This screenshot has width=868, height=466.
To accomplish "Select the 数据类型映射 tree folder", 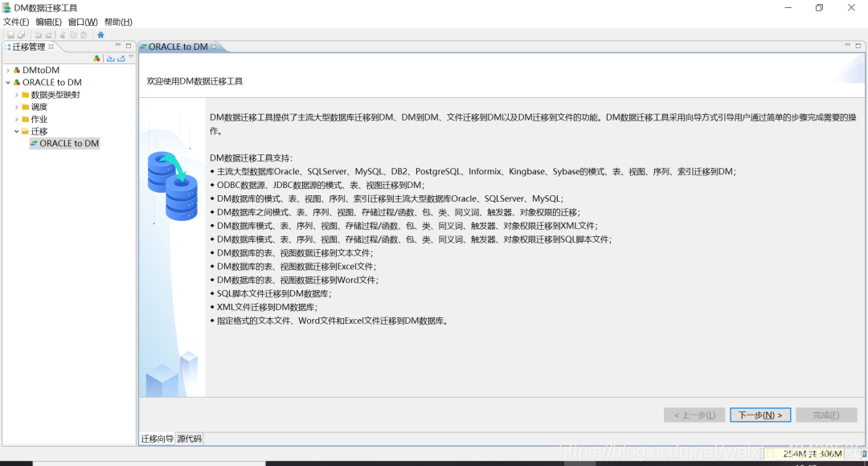I will pos(55,95).
